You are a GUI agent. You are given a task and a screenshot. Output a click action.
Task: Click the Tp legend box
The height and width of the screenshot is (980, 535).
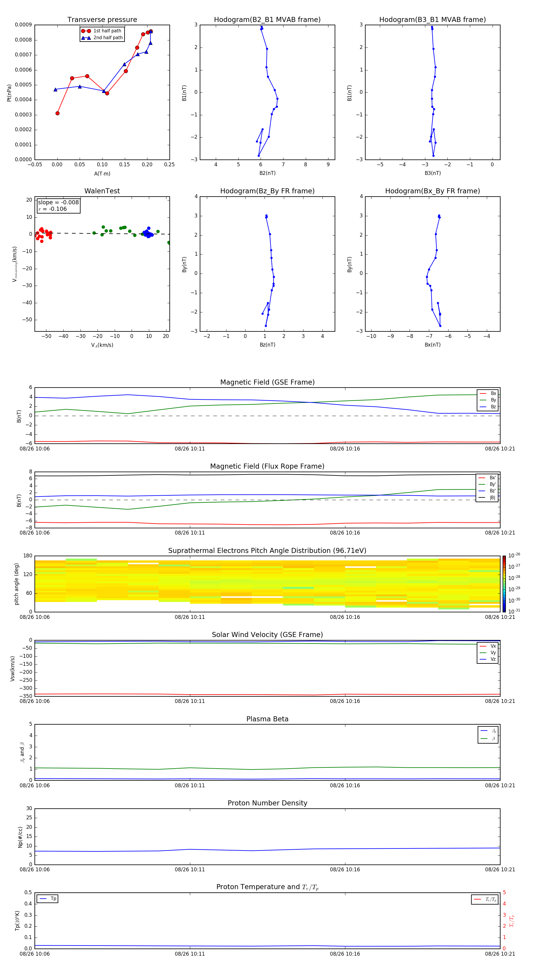[x=47, y=899]
